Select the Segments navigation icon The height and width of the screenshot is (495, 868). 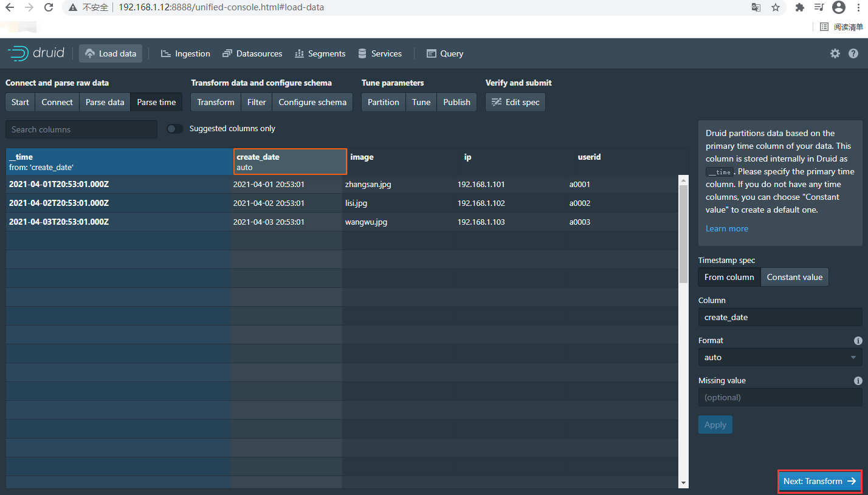[300, 53]
